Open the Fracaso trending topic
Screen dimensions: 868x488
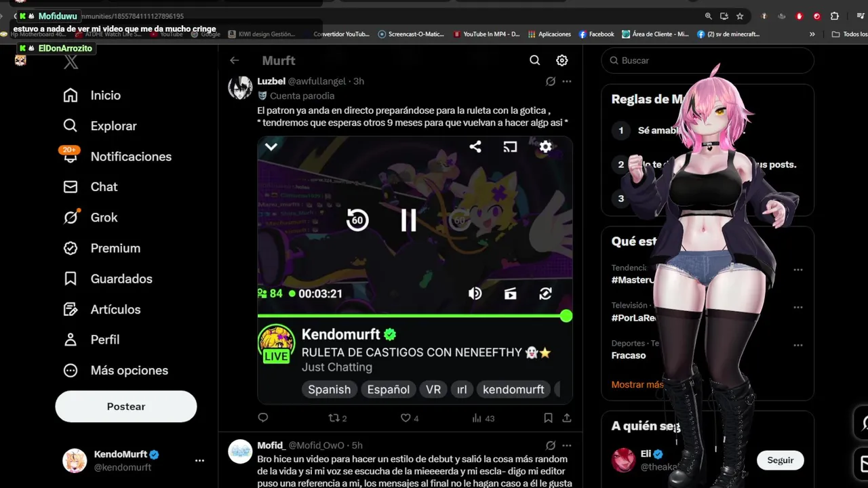pyautogui.click(x=629, y=355)
